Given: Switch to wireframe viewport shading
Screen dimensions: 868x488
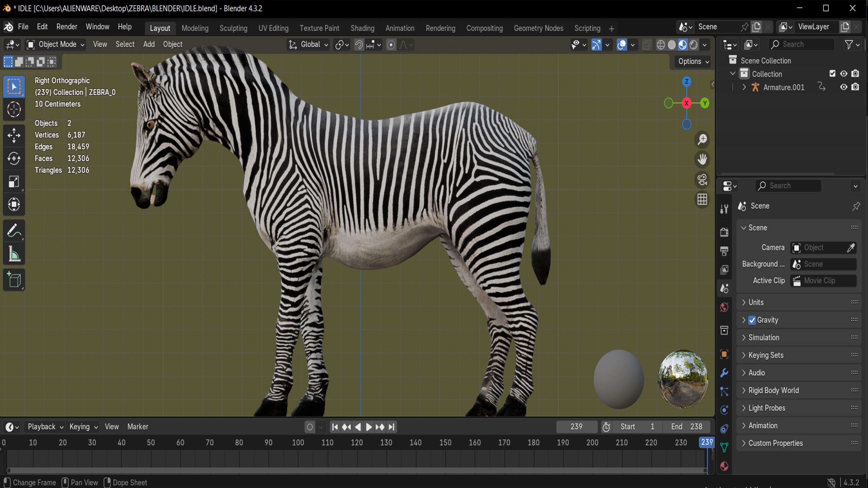Looking at the screenshot, I should tap(661, 45).
